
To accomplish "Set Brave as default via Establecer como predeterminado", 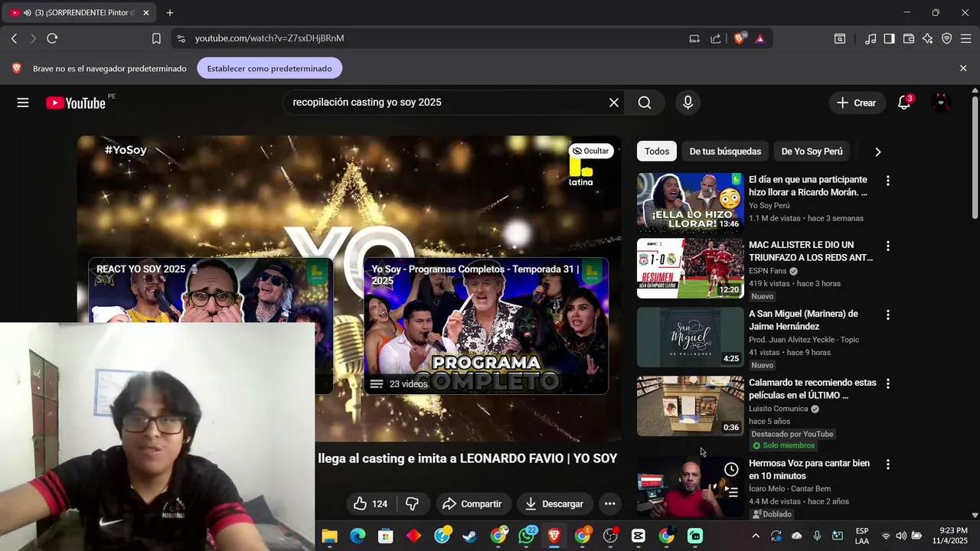I will click(x=269, y=68).
